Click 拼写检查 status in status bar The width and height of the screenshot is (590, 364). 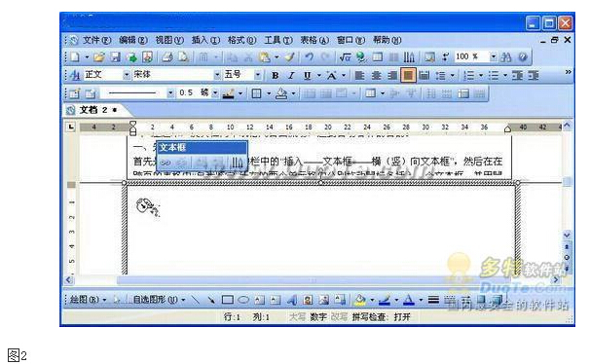click(382, 317)
